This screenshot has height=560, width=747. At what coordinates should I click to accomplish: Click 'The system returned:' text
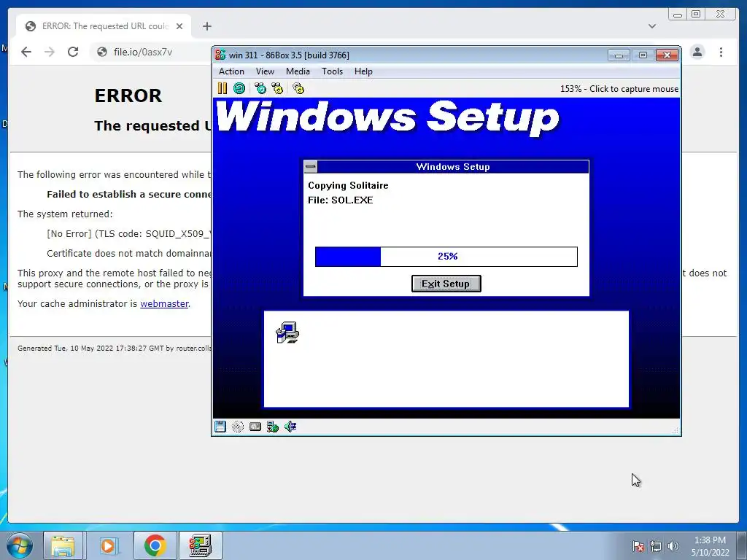coord(65,214)
